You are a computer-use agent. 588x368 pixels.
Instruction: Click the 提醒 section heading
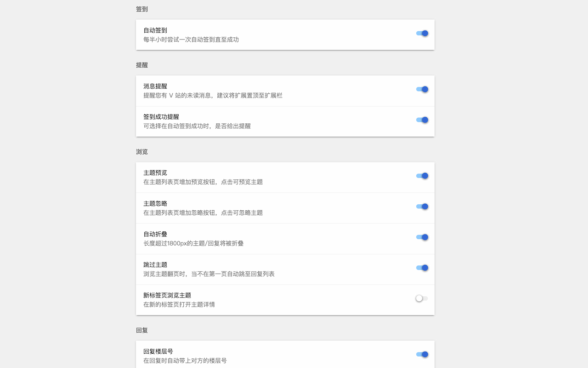[142, 65]
